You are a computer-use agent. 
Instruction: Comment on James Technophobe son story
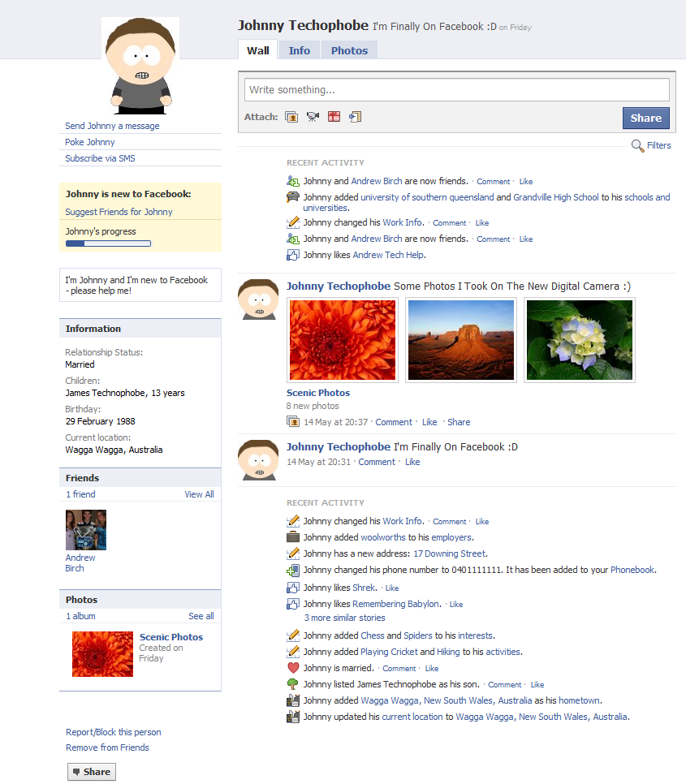[x=504, y=684]
